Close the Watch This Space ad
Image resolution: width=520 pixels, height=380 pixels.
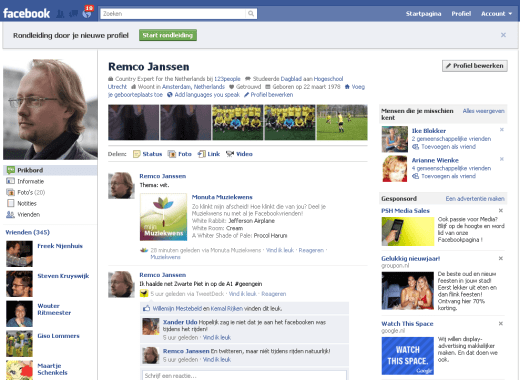(501, 323)
